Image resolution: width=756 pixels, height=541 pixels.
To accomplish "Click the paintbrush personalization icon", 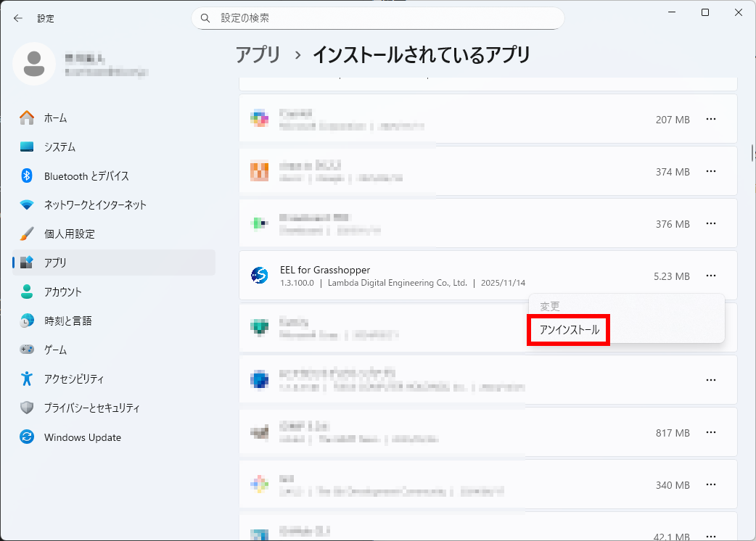I will 27,234.
